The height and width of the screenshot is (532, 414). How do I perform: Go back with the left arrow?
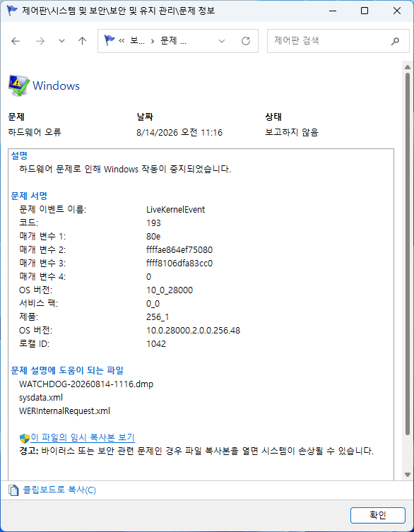coord(16,41)
